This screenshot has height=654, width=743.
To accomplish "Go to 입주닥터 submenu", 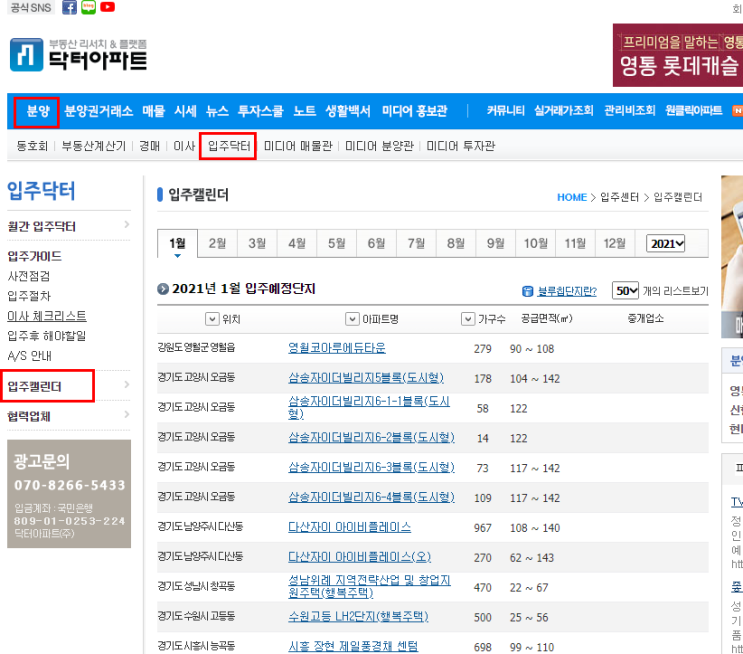I will pos(229,146).
